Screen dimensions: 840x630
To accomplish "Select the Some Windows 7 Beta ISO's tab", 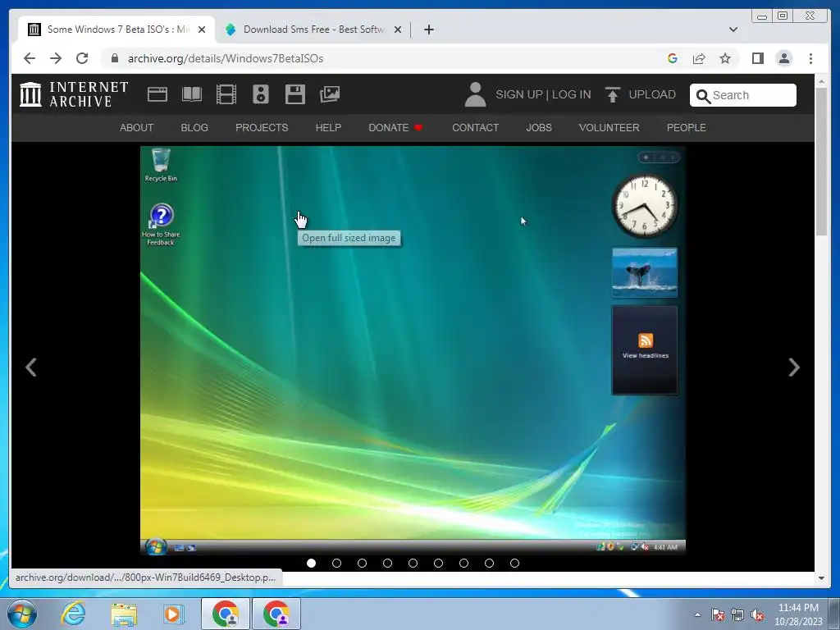I will pyautogui.click(x=116, y=30).
